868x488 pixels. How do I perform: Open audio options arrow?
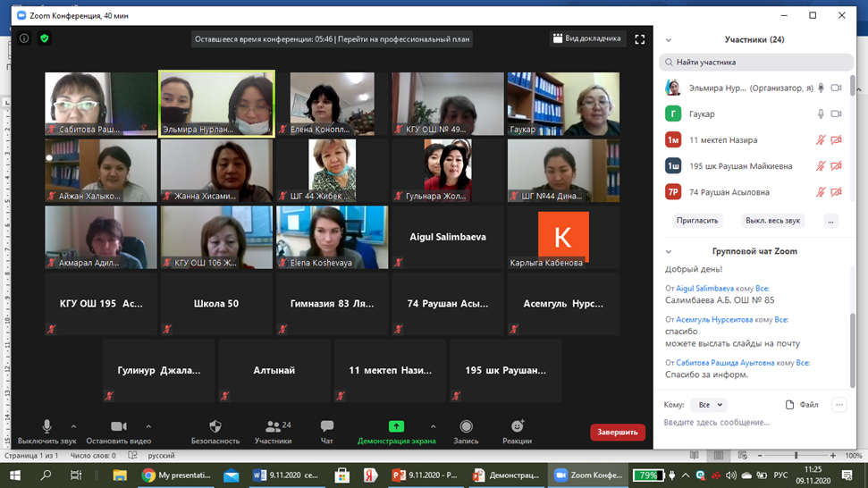pos(73,426)
